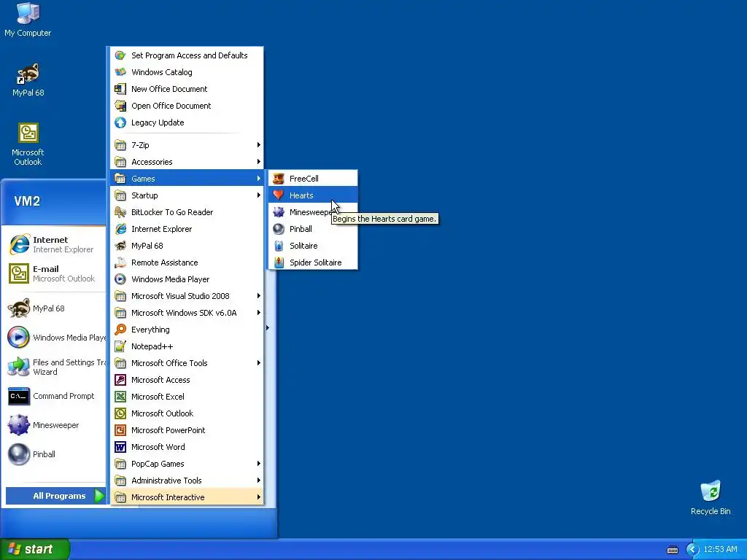747x560 pixels.
Task: Expand the PopCap Games submenu arrow
Action: point(259,464)
